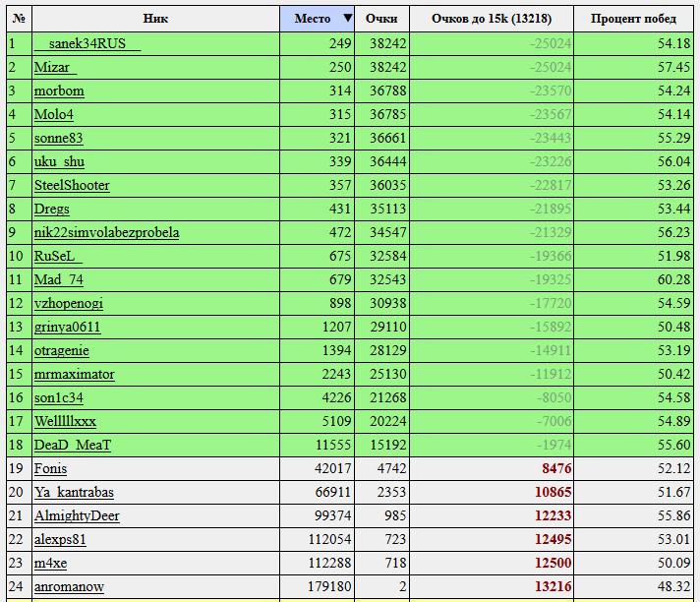Follow the Mad_74 link
This screenshot has height=602, width=700.
coord(58,280)
